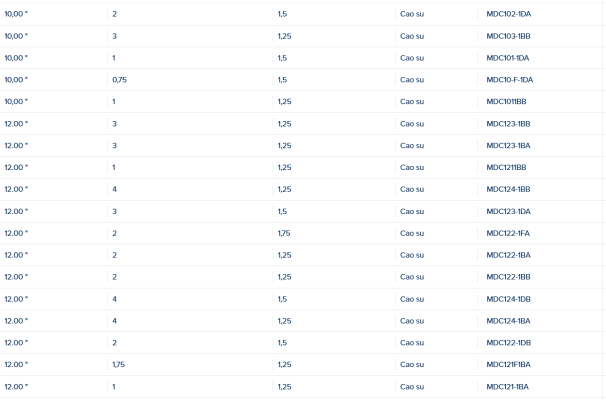606x400 pixels.
Task: Select part number MDC123-1BB
Action: pos(508,124)
